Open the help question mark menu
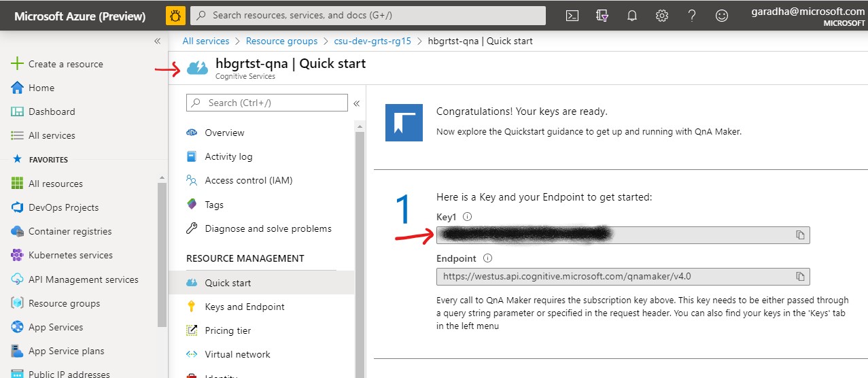 click(x=692, y=16)
